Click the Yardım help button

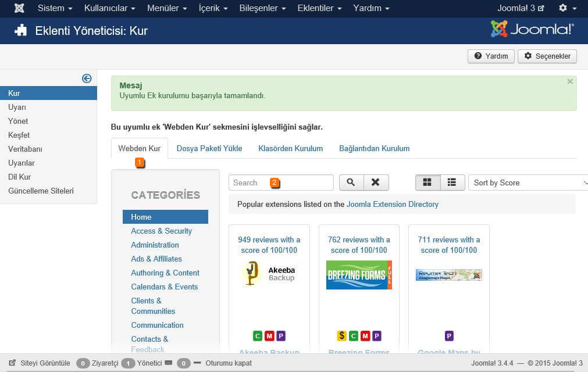click(x=491, y=56)
